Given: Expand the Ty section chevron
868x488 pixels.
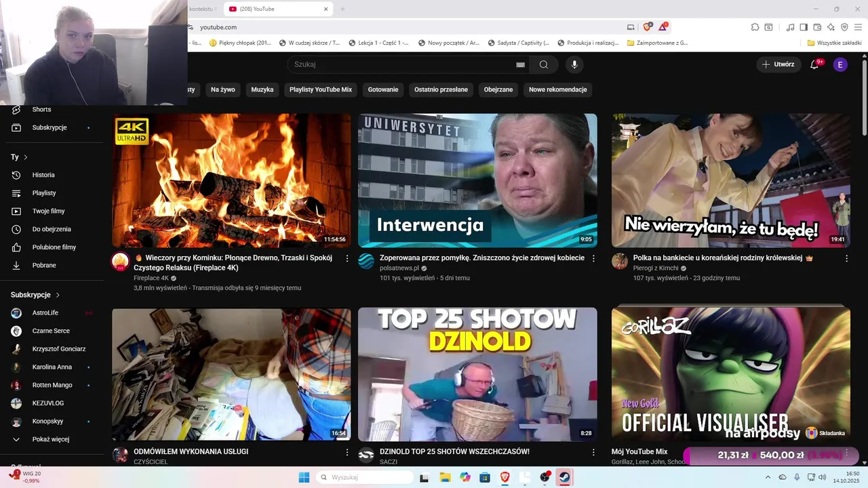Looking at the screenshot, I should click(26, 157).
